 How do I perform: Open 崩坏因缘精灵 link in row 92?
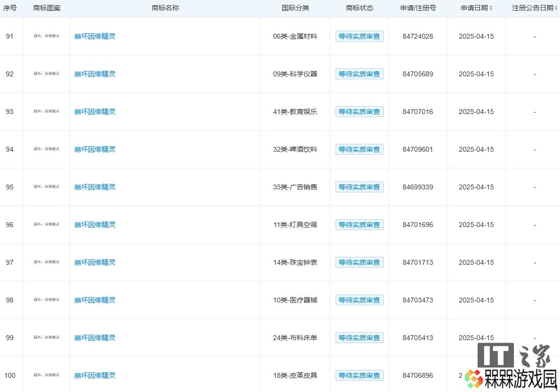click(95, 74)
